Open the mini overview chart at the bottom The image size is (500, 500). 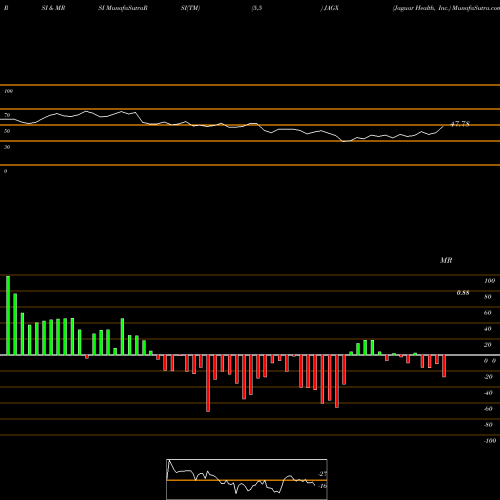point(247,479)
